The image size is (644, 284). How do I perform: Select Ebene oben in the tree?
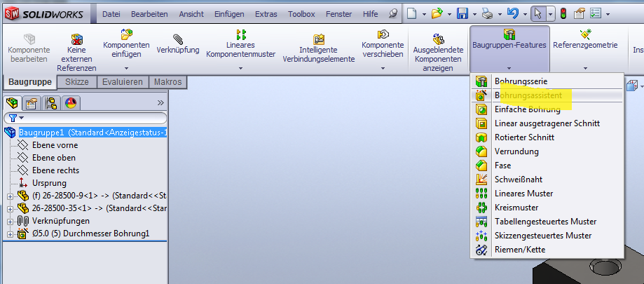[54, 158]
